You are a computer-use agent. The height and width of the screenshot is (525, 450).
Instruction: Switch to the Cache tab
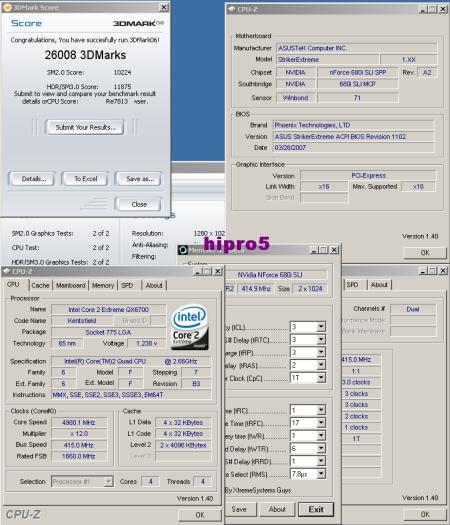(41, 286)
